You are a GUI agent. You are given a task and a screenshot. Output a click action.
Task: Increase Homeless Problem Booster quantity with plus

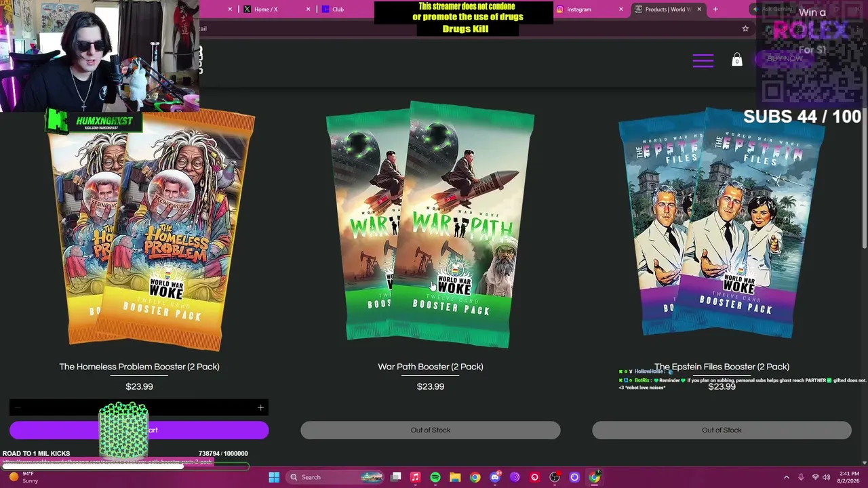pyautogui.click(x=260, y=407)
